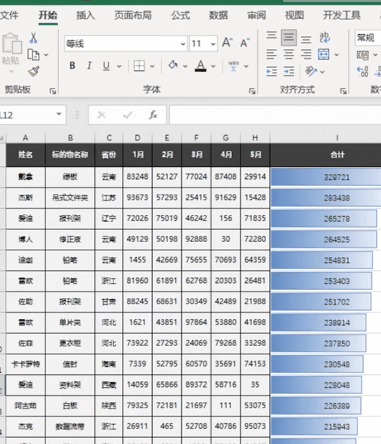Expand underline style options
The image size is (381, 444).
coord(119,66)
